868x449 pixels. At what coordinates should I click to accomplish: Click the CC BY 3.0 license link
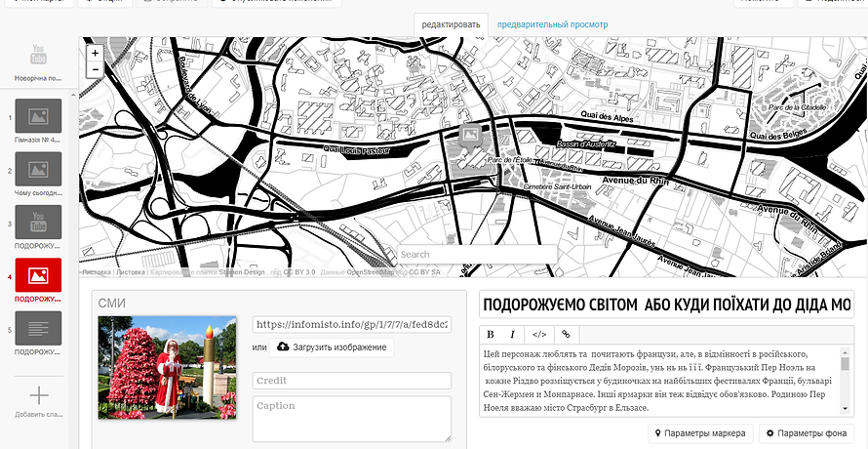(x=299, y=272)
